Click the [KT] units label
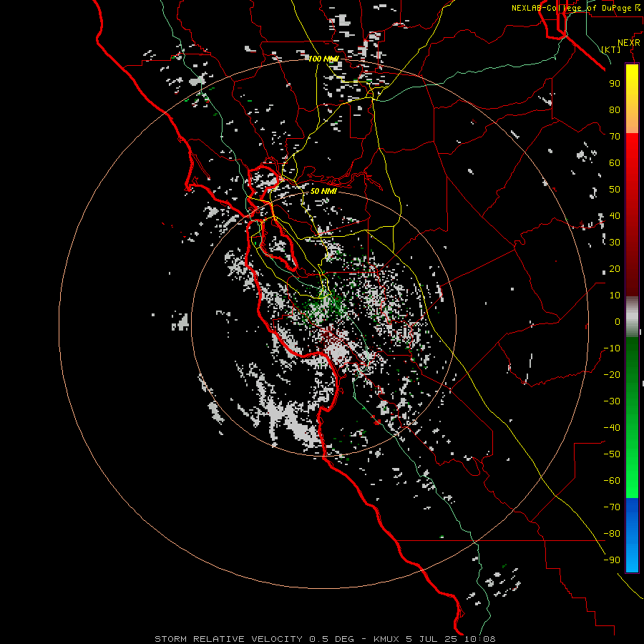The width and height of the screenshot is (644, 644). click(x=611, y=49)
